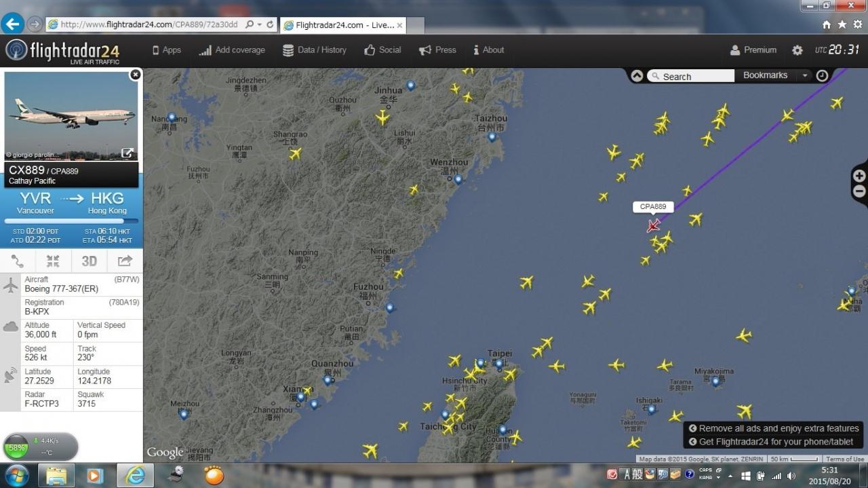Open the About menu
This screenshot has height=488, width=868.
pyautogui.click(x=489, y=50)
